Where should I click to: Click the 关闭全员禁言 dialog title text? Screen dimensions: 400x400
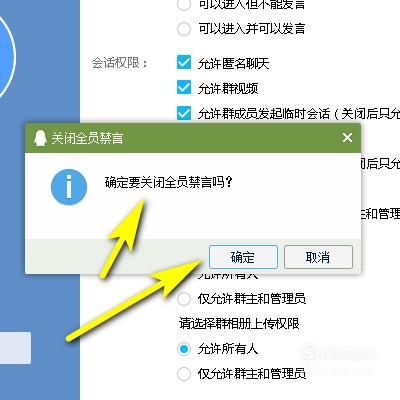[87, 138]
